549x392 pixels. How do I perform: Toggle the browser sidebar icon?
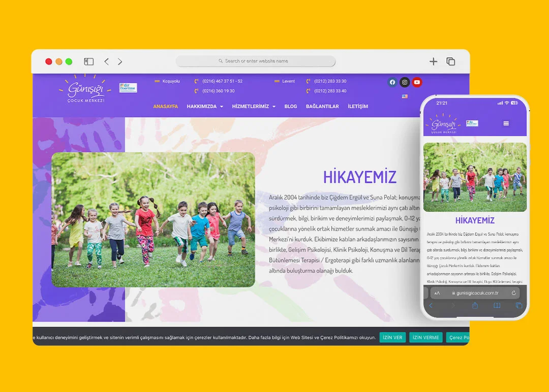pyautogui.click(x=89, y=61)
